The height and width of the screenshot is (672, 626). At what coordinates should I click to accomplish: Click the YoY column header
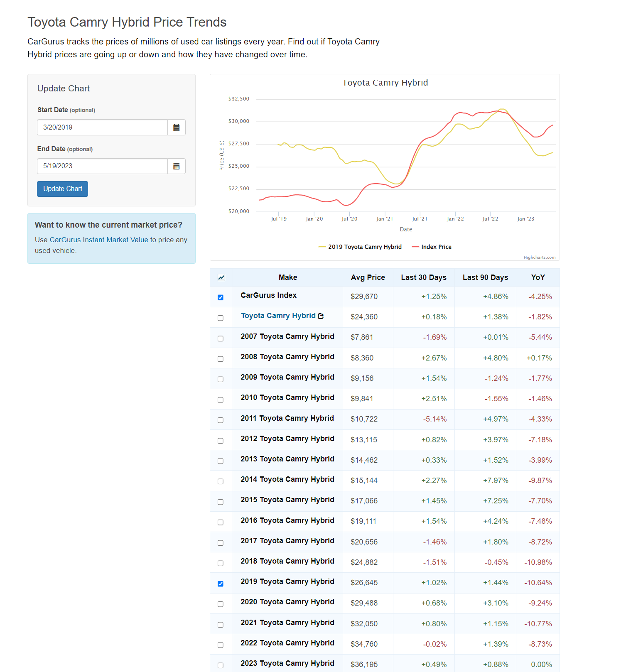point(538,277)
